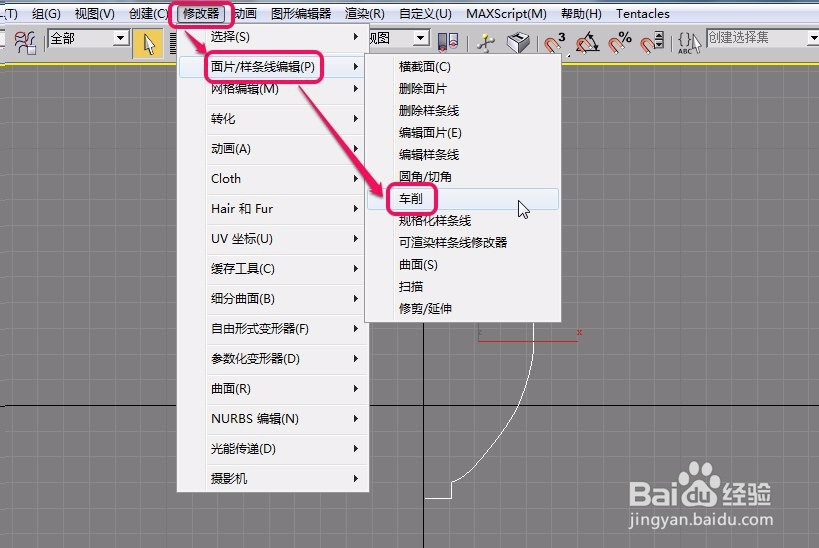Open the 修改器 menu
819x548 pixels.
[x=201, y=14]
